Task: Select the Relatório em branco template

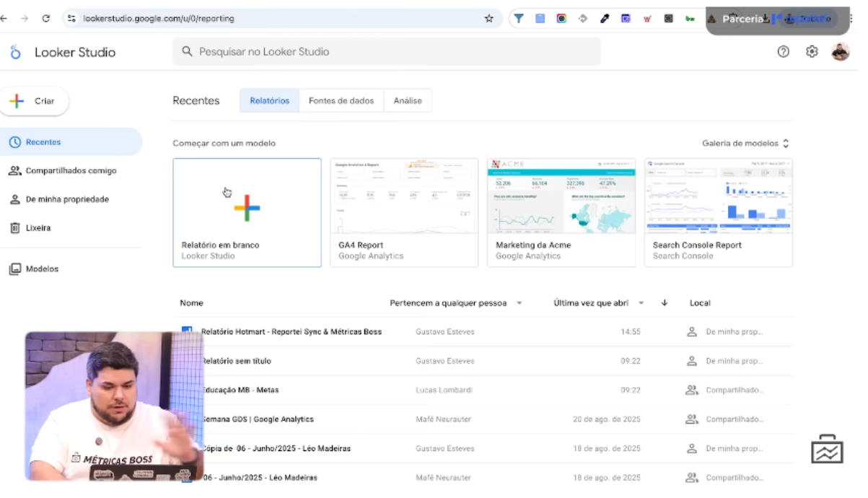Action: point(247,213)
